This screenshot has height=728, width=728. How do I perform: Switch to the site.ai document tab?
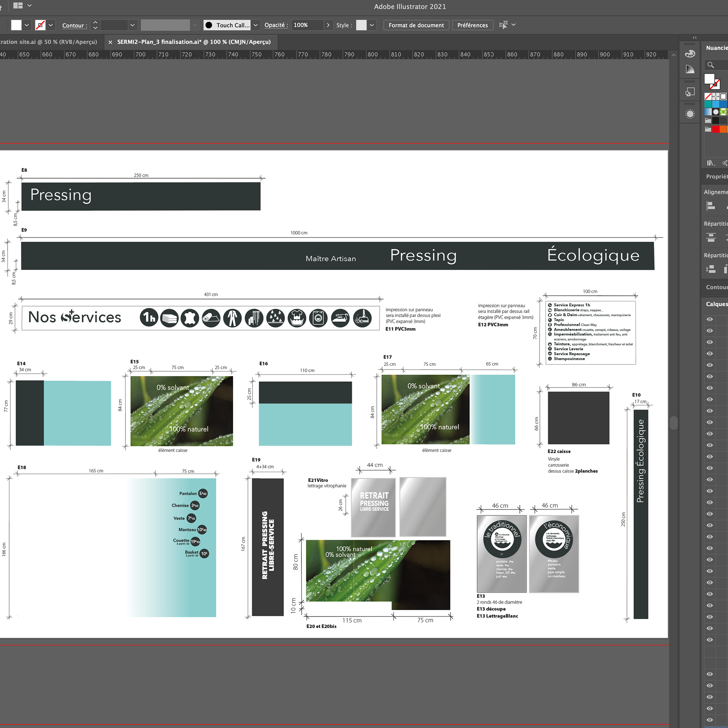(49, 42)
